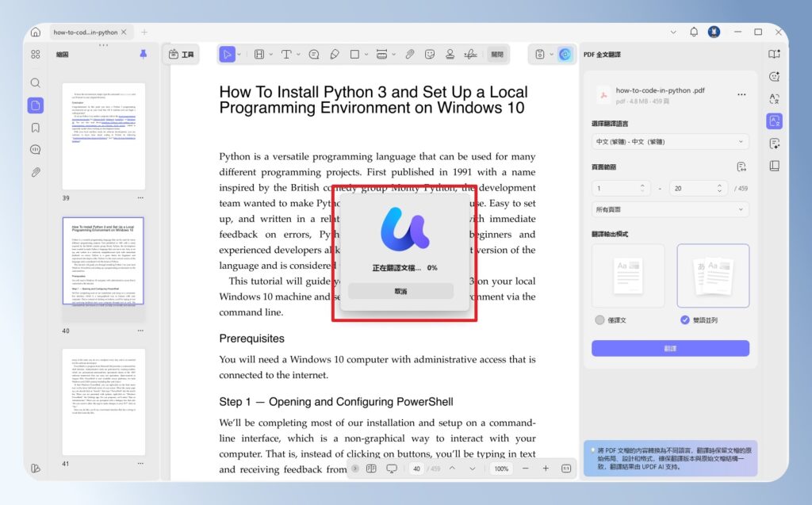Image resolution: width=812 pixels, height=505 pixels.
Task: Click the close comment toolbar button
Action: coord(497,55)
